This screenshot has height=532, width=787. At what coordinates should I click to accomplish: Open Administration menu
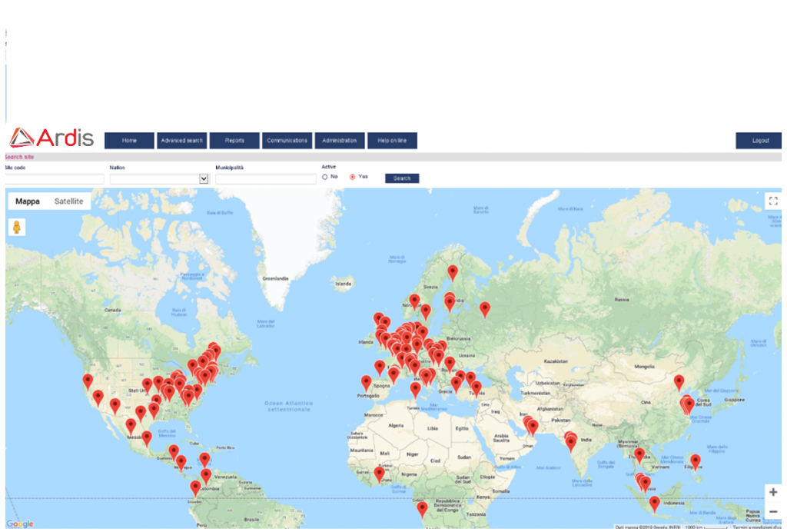tap(339, 141)
